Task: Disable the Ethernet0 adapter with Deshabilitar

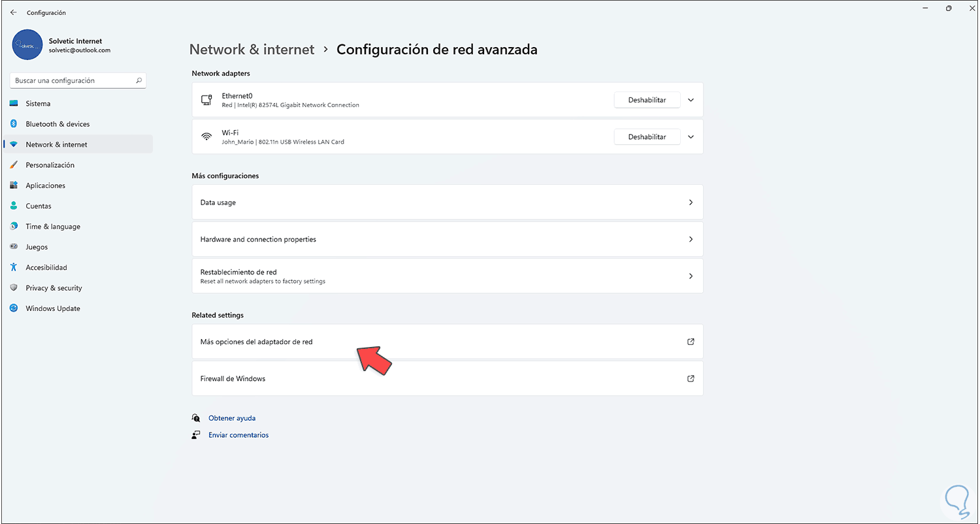Action: 647,100
